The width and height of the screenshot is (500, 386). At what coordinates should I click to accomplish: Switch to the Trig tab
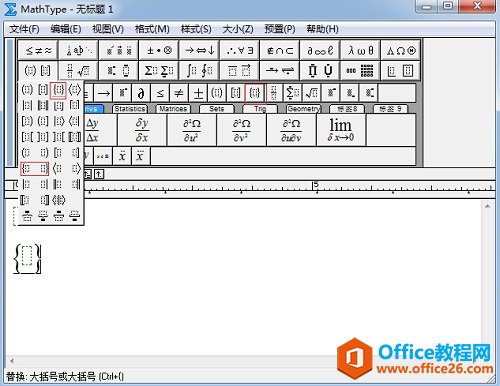(x=260, y=109)
